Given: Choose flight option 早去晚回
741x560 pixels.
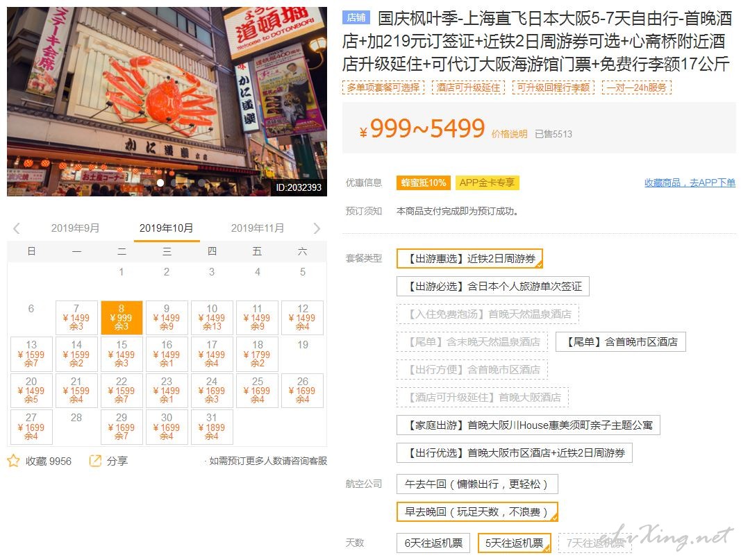Looking at the screenshot, I should (477, 512).
